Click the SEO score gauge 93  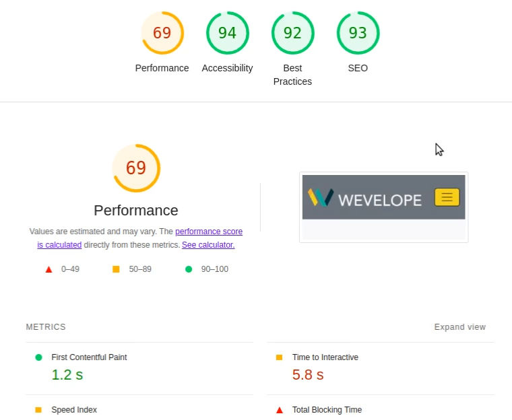point(358,33)
